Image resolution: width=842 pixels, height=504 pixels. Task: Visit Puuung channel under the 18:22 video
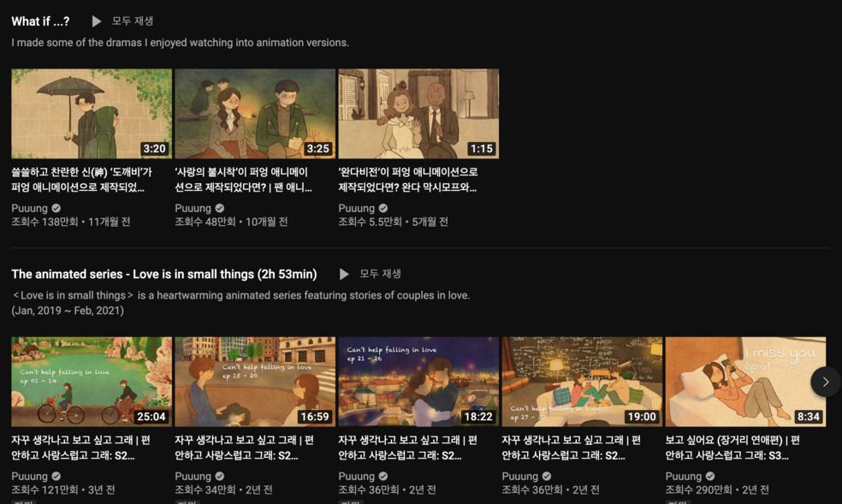click(356, 476)
